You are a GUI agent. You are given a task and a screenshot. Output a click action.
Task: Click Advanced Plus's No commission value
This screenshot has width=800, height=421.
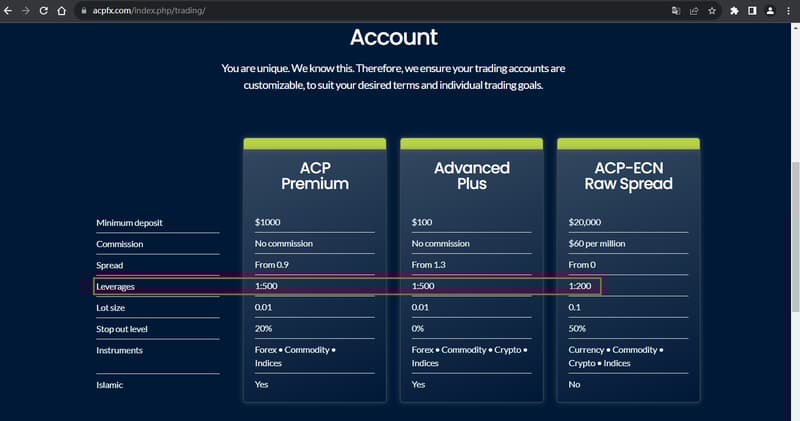[440, 243]
